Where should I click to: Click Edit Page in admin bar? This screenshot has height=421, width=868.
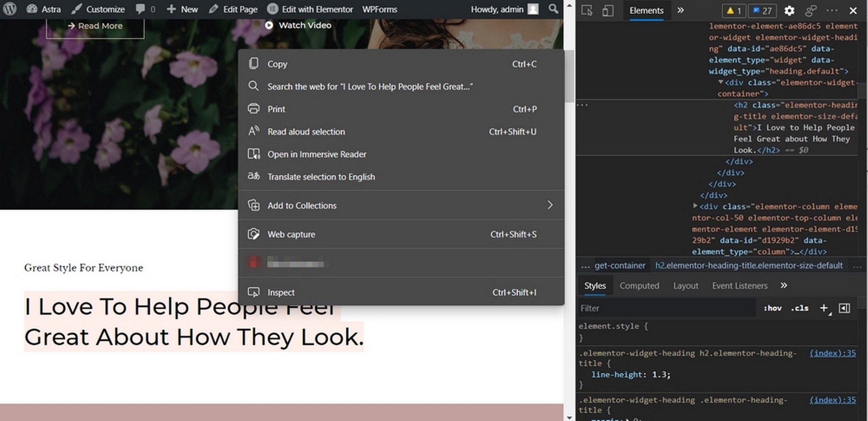pyautogui.click(x=233, y=9)
